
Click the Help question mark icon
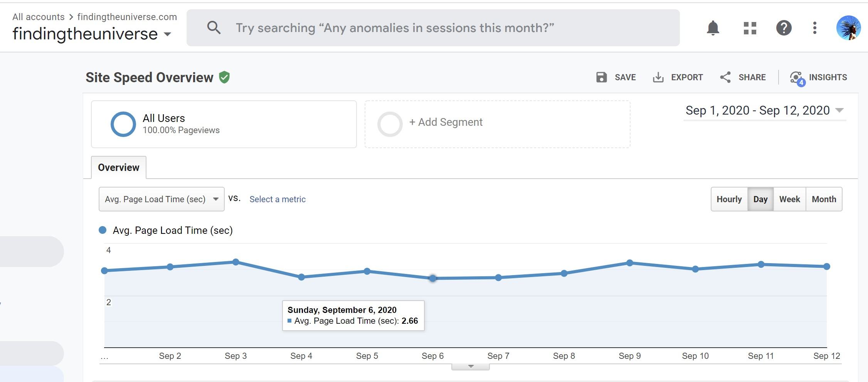pos(784,28)
